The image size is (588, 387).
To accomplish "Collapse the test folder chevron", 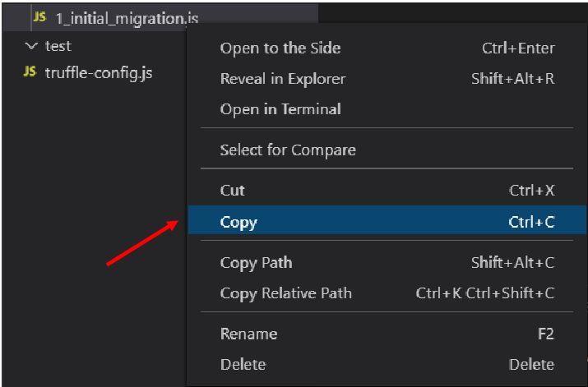I will 31,47.
